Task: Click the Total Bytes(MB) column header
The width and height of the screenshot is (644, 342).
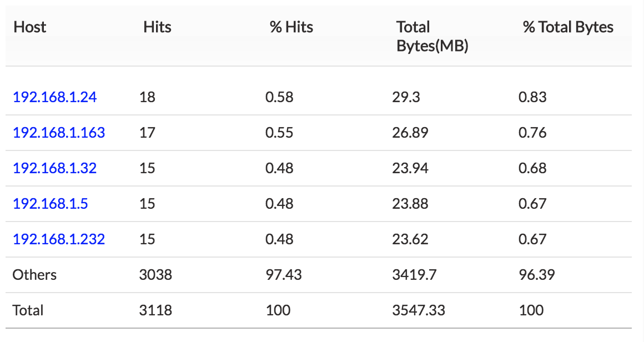Action: 432,37
